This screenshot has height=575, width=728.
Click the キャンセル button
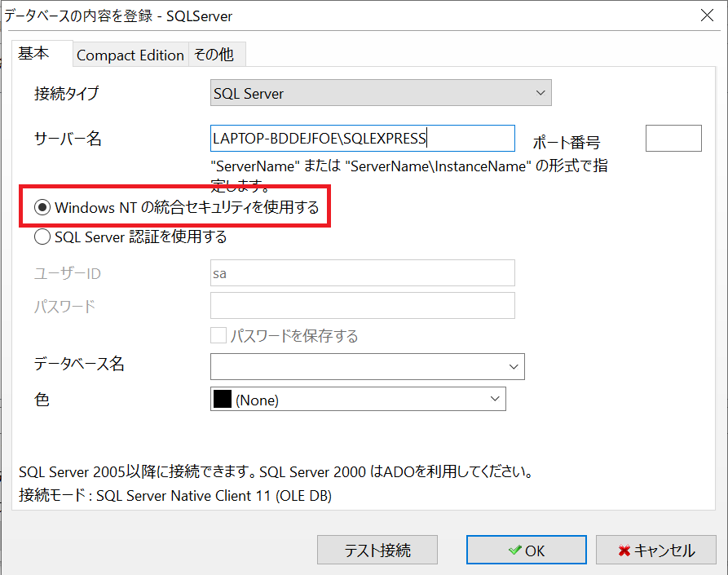pyautogui.click(x=656, y=550)
